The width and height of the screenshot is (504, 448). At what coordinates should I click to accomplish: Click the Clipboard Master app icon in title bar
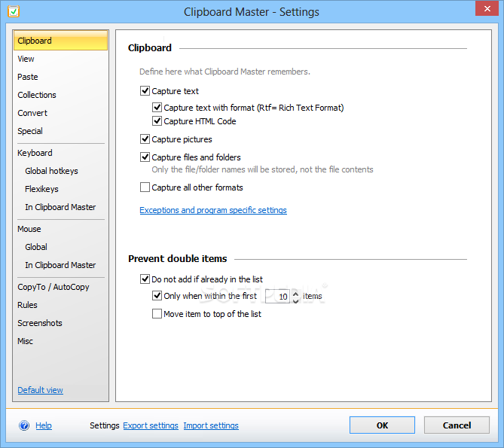[14, 11]
